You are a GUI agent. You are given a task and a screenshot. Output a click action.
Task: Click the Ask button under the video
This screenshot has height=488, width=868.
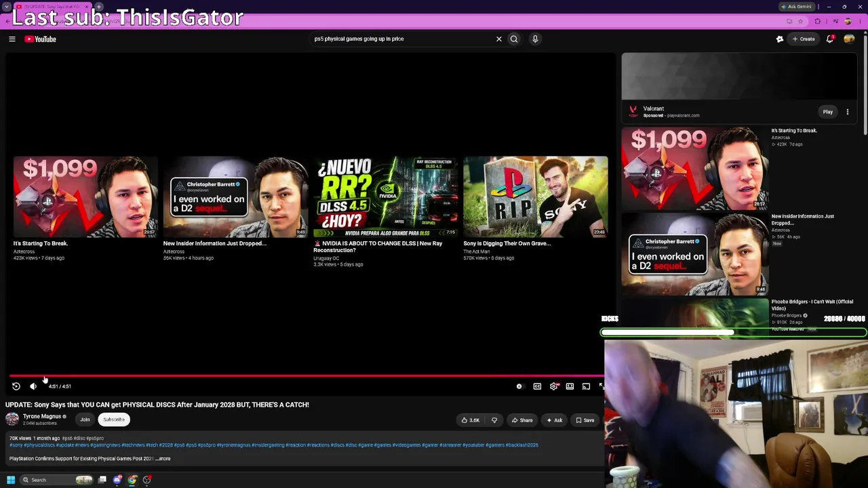(x=555, y=420)
